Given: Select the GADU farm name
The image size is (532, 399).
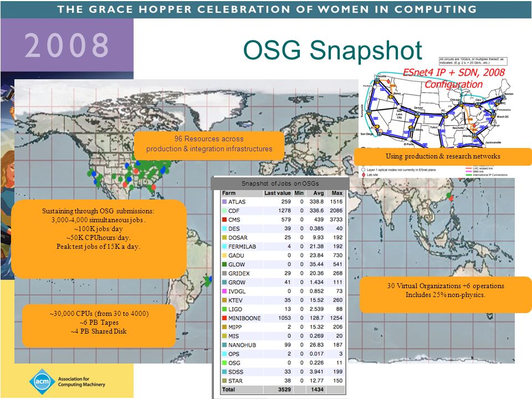Looking at the screenshot, I should 236,255.
